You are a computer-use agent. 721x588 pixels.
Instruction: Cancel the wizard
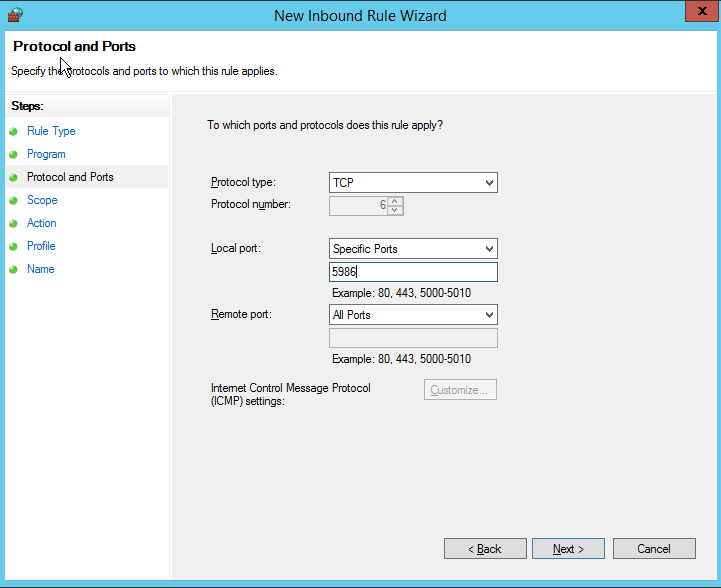(654, 549)
